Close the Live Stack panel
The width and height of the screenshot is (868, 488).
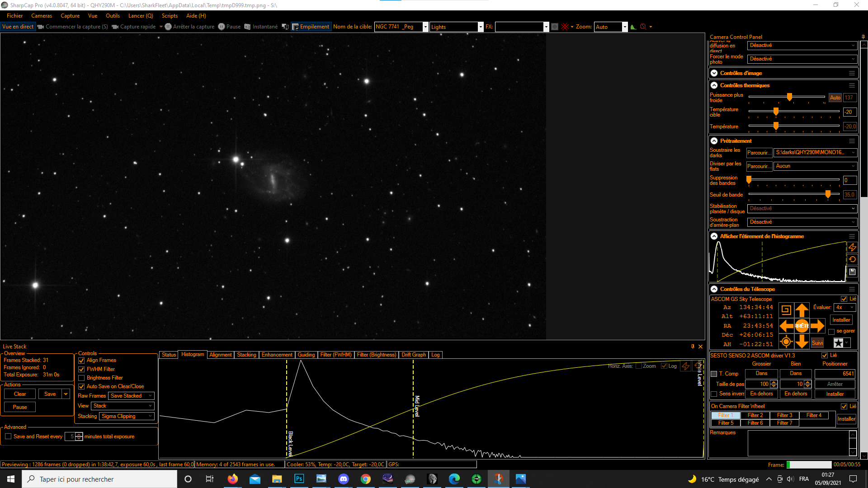pos(701,347)
